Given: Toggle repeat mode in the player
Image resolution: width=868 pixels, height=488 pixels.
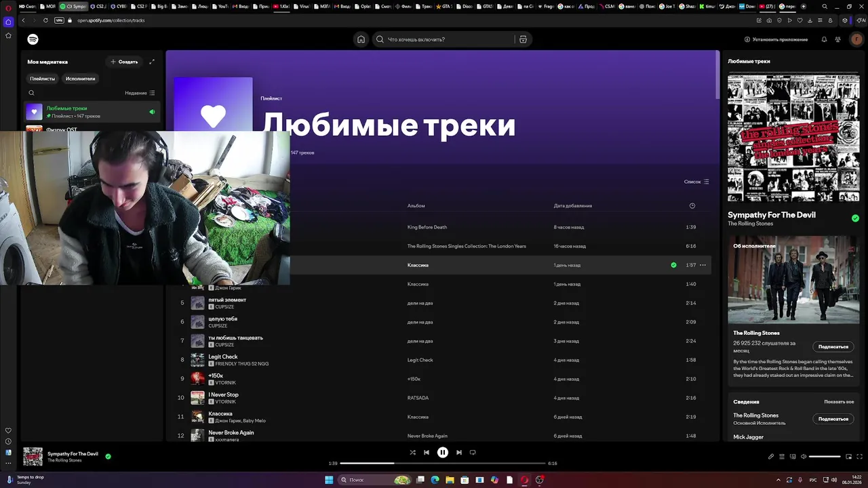Looking at the screenshot, I should click(x=473, y=452).
